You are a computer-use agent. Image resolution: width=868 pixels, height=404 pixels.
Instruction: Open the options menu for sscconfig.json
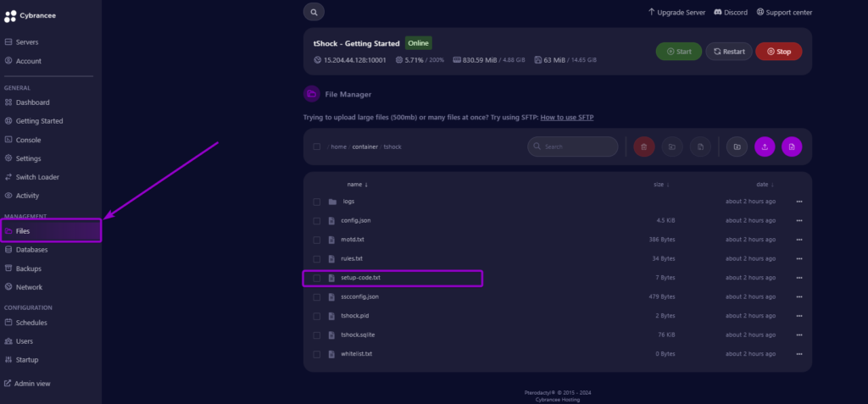point(798,296)
